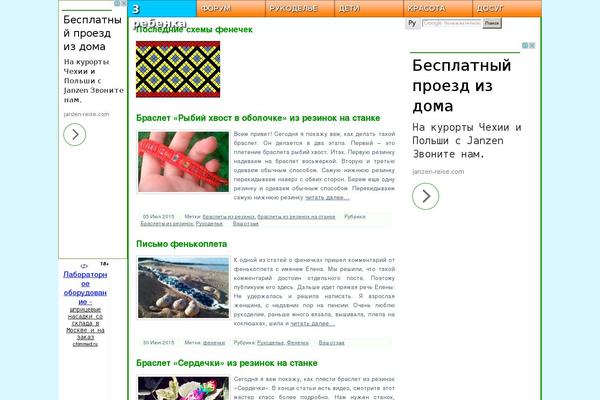600x400 pixels.
Task: Open the 'Браслет «Сердечки» из резинок на станке' title
Action: 227,363
